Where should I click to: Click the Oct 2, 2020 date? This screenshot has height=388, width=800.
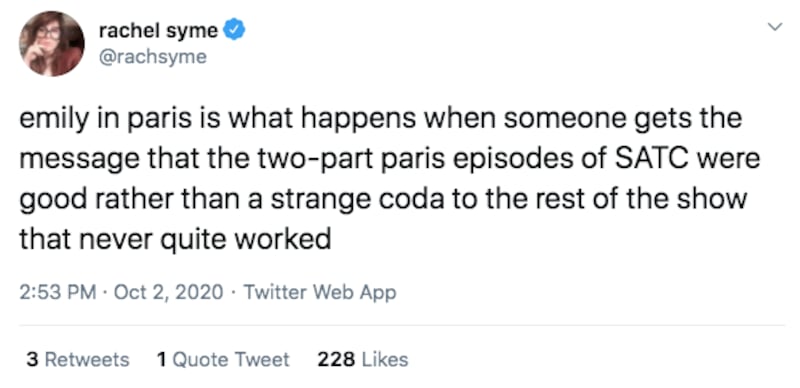tap(169, 293)
